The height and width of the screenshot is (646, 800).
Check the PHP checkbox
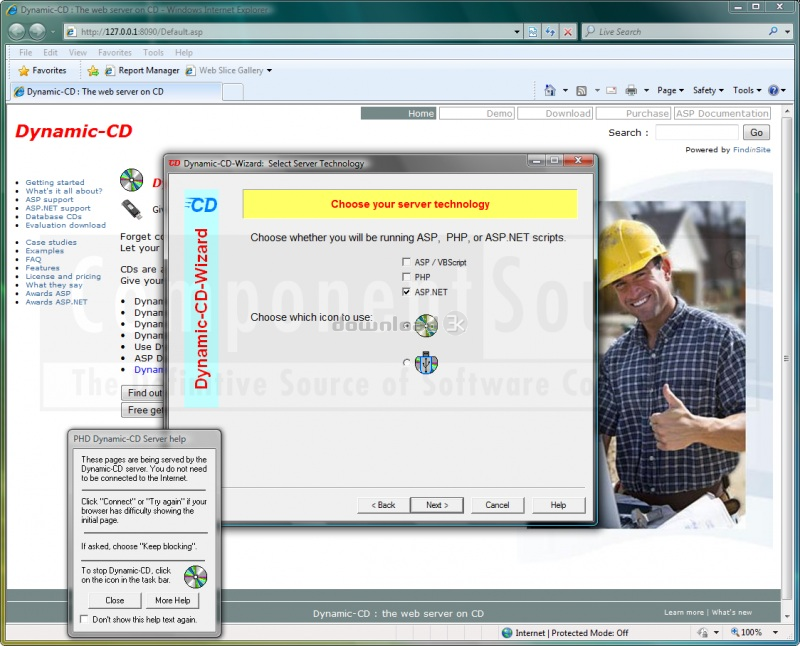coord(406,277)
